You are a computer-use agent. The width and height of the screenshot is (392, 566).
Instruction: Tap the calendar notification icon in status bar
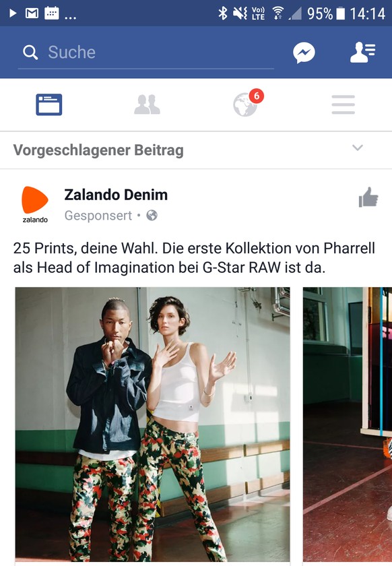[52, 13]
